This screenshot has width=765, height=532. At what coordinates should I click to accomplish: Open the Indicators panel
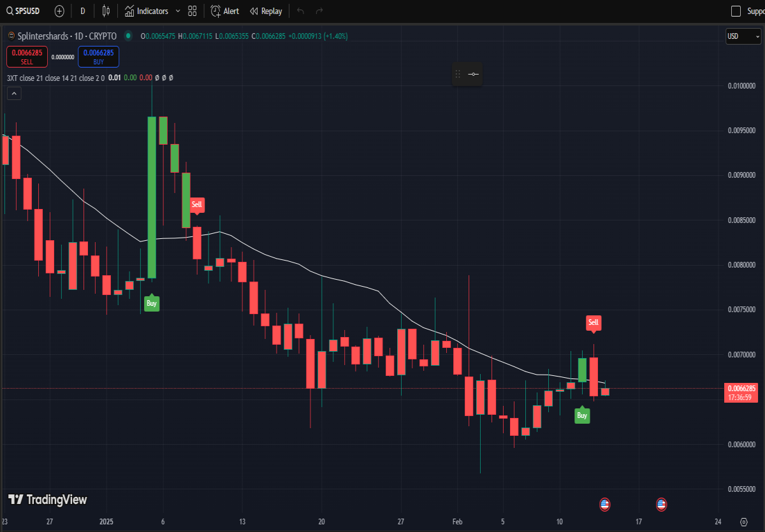pos(147,11)
